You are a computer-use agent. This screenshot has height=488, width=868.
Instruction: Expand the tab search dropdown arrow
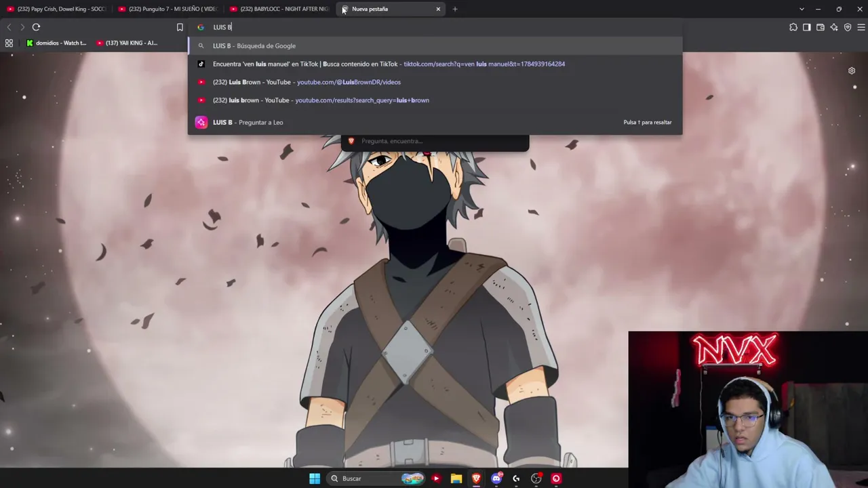[802, 9]
